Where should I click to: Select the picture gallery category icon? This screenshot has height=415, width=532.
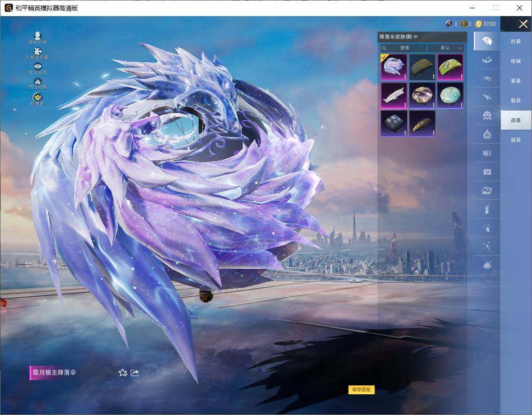487,190
